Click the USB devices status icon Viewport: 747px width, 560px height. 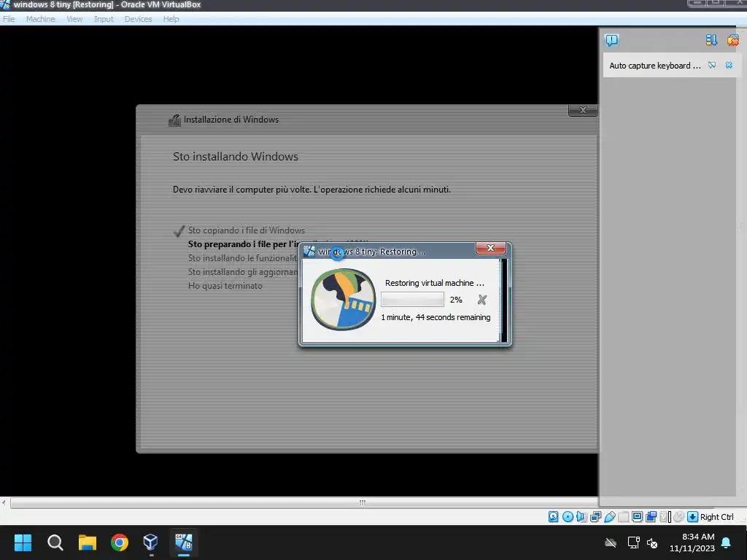tap(610, 517)
